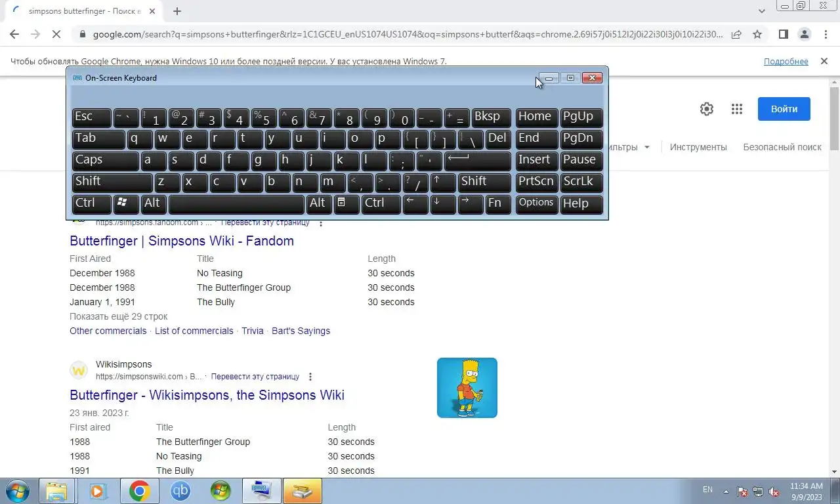The width and height of the screenshot is (840, 504).
Task: Toggle ScrLk key on keyboard
Action: point(581,182)
